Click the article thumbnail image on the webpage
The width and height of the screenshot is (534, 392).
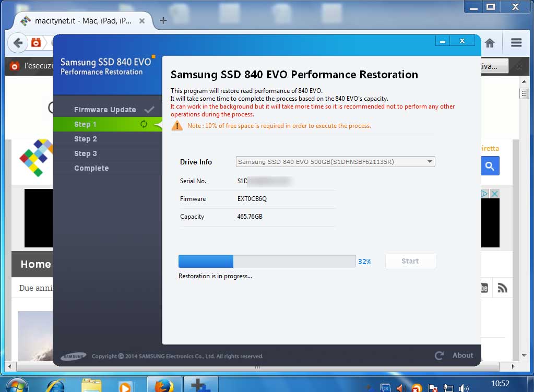tap(35, 336)
